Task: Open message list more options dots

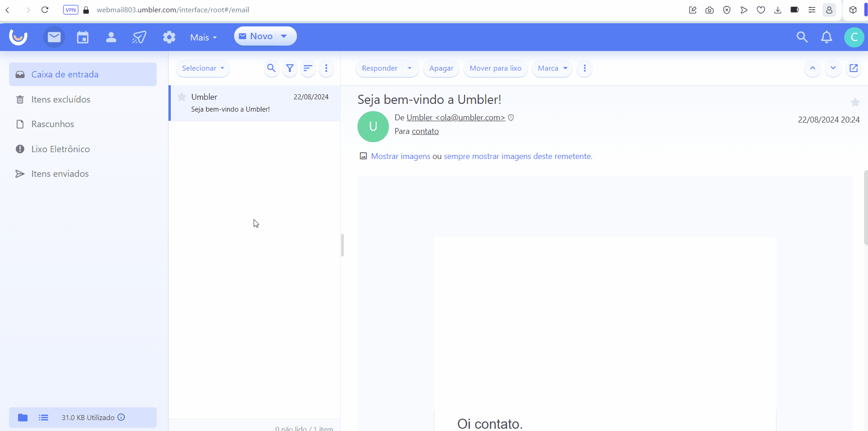Action: [x=326, y=68]
